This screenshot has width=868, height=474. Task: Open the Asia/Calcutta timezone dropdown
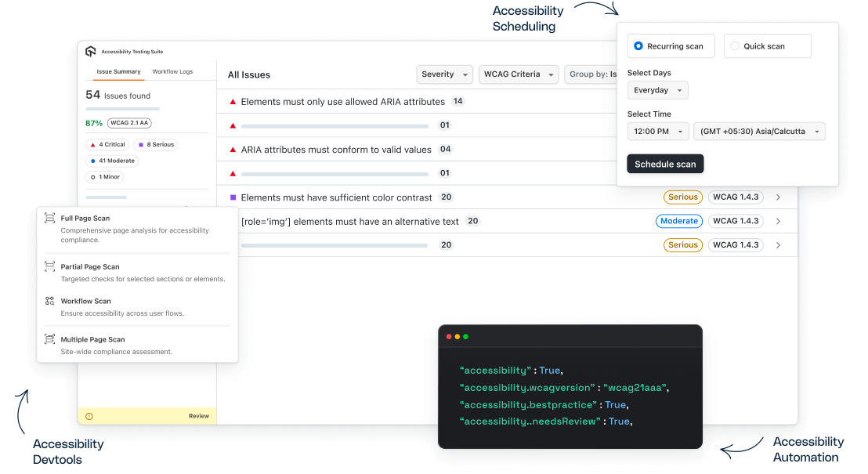(759, 131)
